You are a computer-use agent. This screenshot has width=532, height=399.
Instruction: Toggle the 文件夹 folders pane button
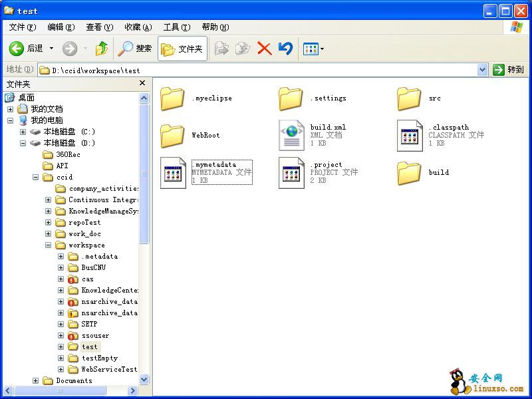tap(182, 49)
